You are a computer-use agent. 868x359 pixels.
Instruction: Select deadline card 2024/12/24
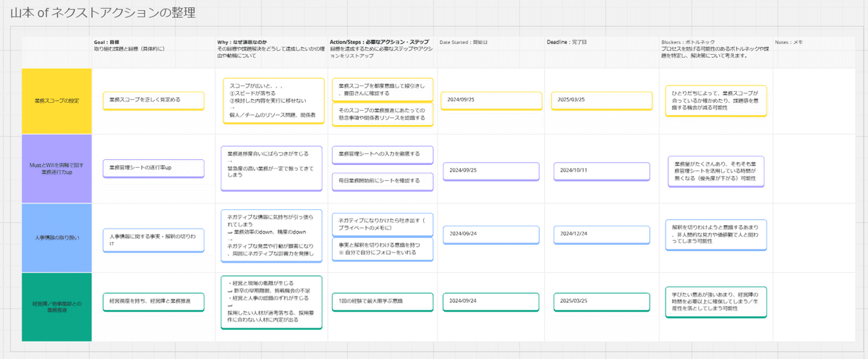601,234
